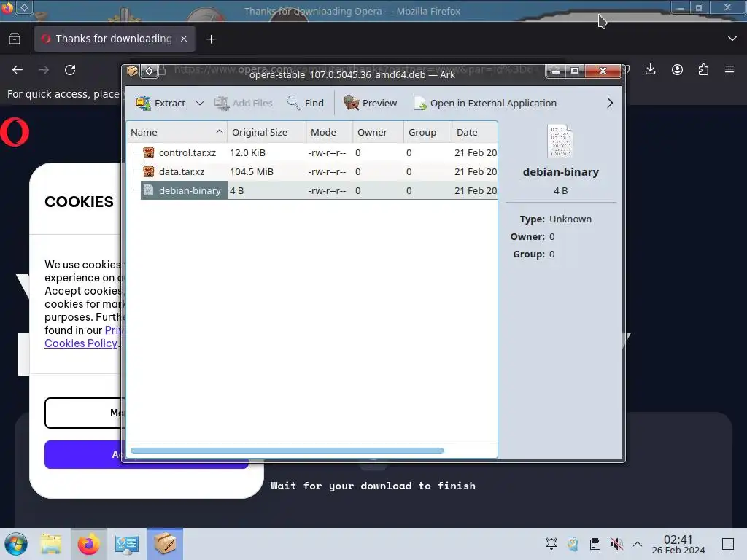Click the debian-binary file icon in list
747x560 pixels.
(x=149, y=190)
